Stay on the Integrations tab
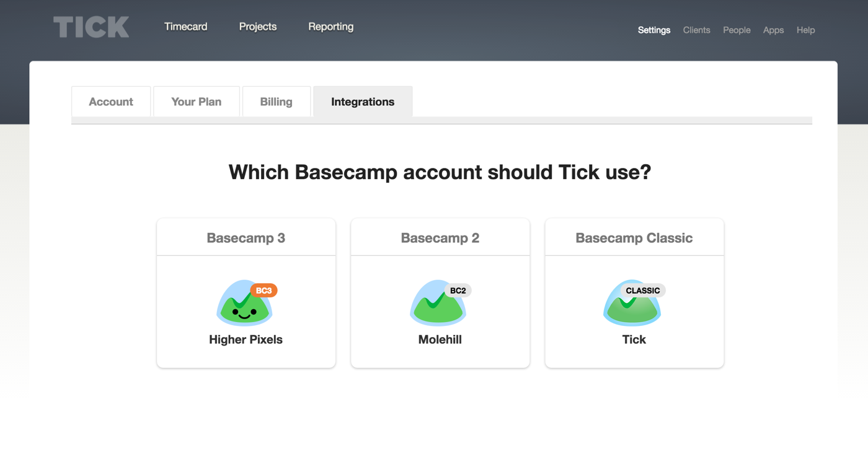868x451 pixels. pos(363,102)
